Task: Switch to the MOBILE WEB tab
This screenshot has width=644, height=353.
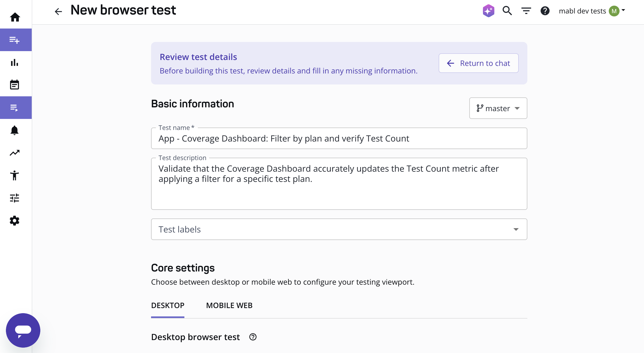Action: click(229, 305)
